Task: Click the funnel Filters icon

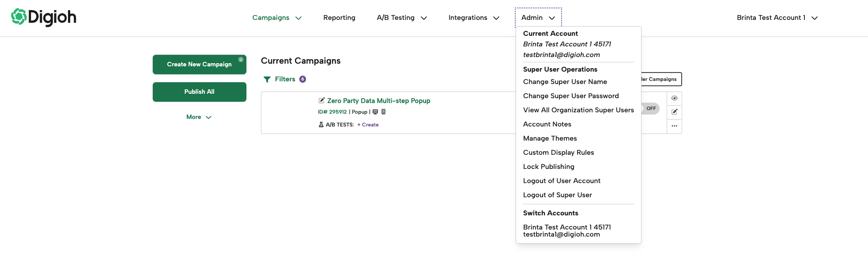Action: coord(267,80)
